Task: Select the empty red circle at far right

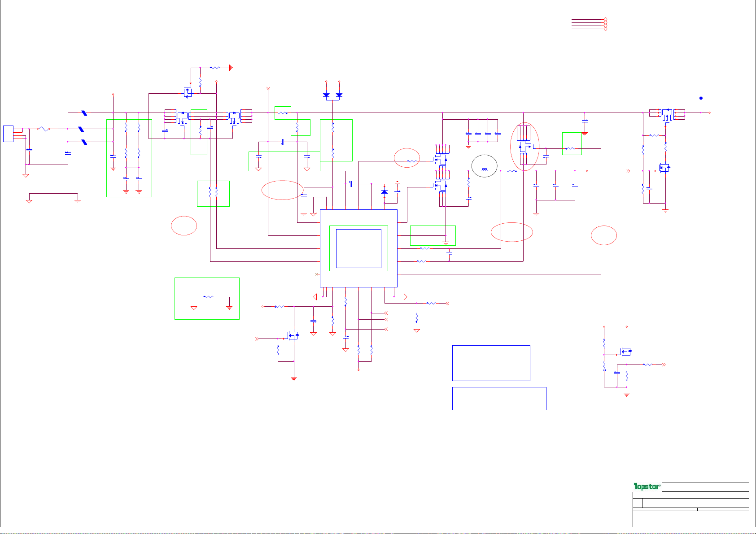Action: click(603, 235)
